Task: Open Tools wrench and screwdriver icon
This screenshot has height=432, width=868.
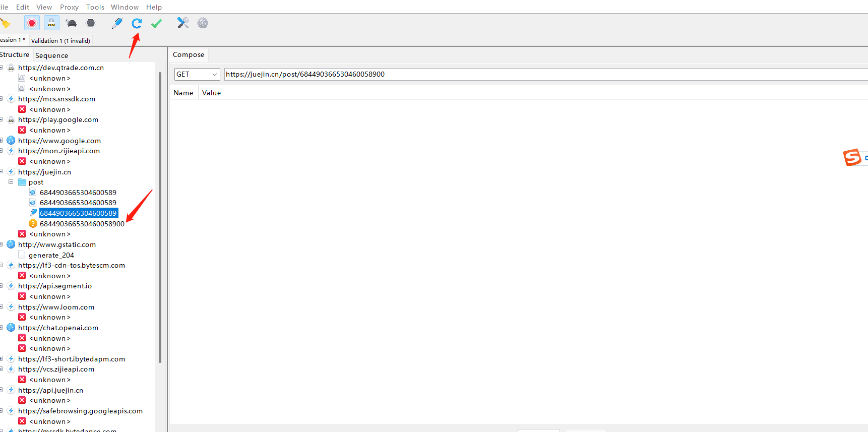Action: click(x=182, y=23)
